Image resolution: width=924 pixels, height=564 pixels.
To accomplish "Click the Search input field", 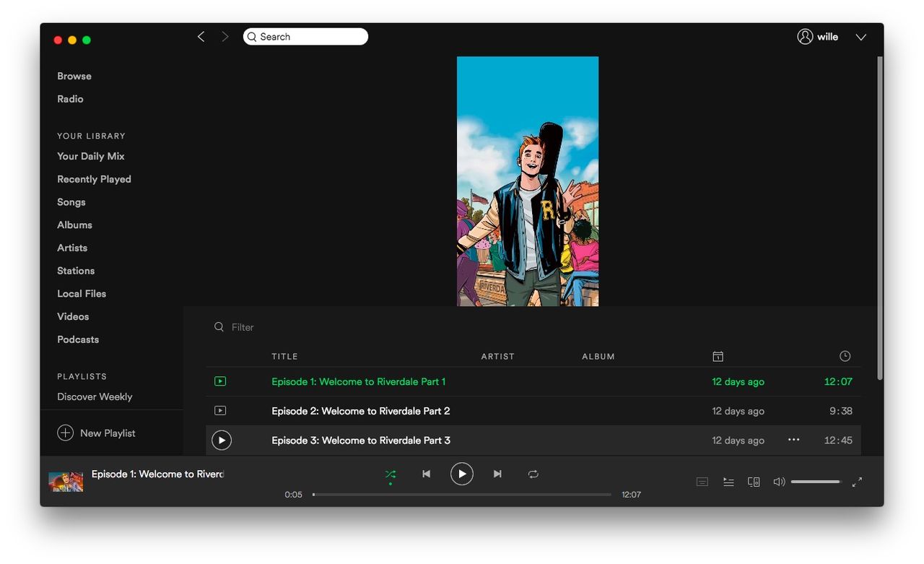I will click(305, 37).
